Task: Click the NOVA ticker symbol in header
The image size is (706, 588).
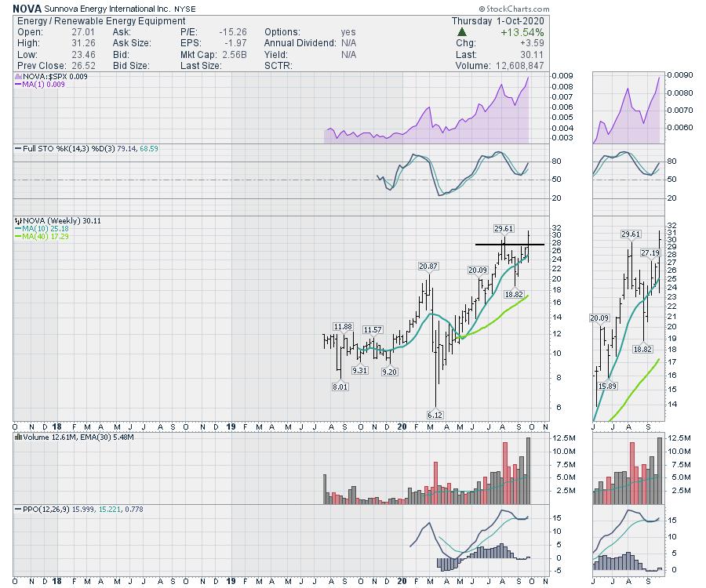Action: (x=27, y=8)
